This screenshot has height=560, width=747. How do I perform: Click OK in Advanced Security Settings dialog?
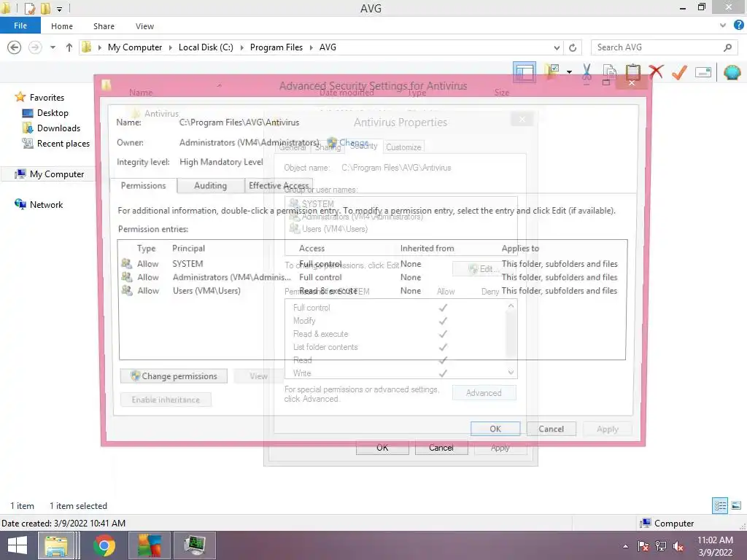tap(495, 429)
